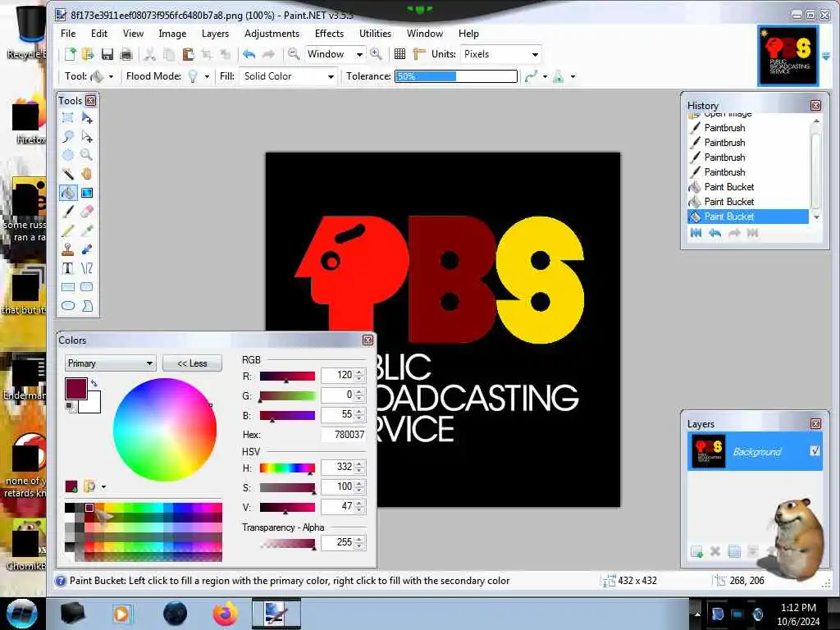This screenshot has height=630, width=840.
Task: Toggle the pixel grid display
Action: click(x=399, y=54)
